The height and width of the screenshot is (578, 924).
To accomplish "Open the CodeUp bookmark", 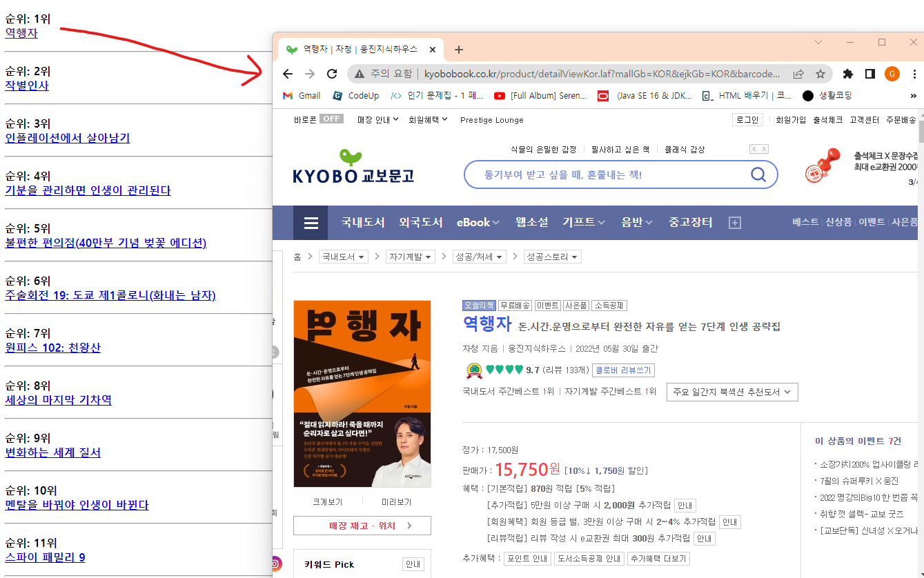I will click(x=355, y=96).
